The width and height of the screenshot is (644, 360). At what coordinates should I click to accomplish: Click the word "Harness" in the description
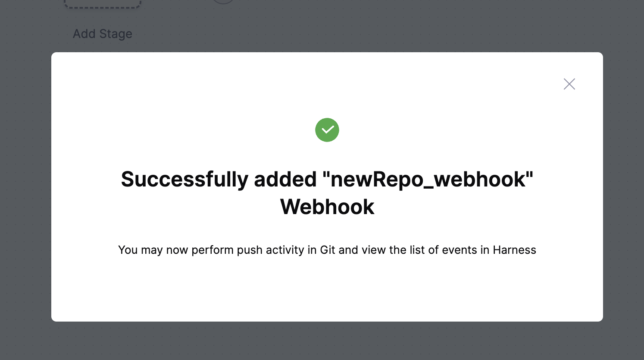point(514,250)
